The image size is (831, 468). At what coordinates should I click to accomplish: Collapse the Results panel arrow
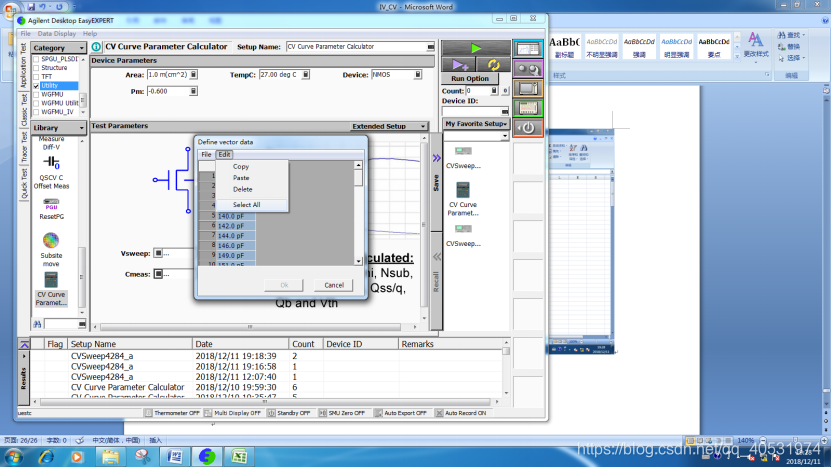pyautogui.click(x=24, y=344)
